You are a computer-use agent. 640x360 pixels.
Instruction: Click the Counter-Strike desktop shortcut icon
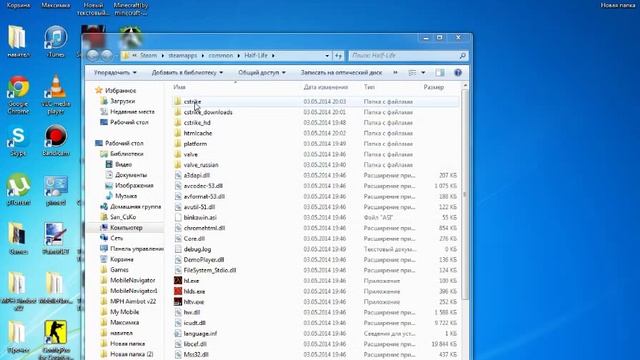(x=56, y=332)
